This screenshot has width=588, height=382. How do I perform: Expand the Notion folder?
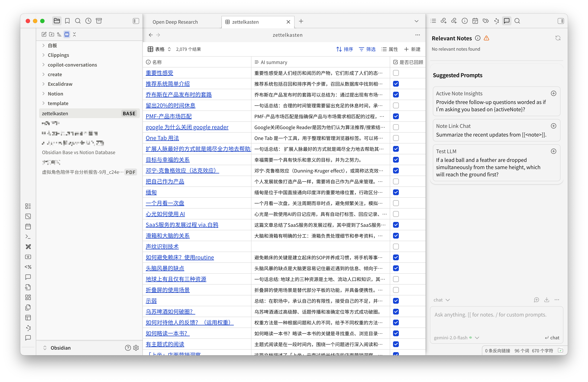point(43,94)
